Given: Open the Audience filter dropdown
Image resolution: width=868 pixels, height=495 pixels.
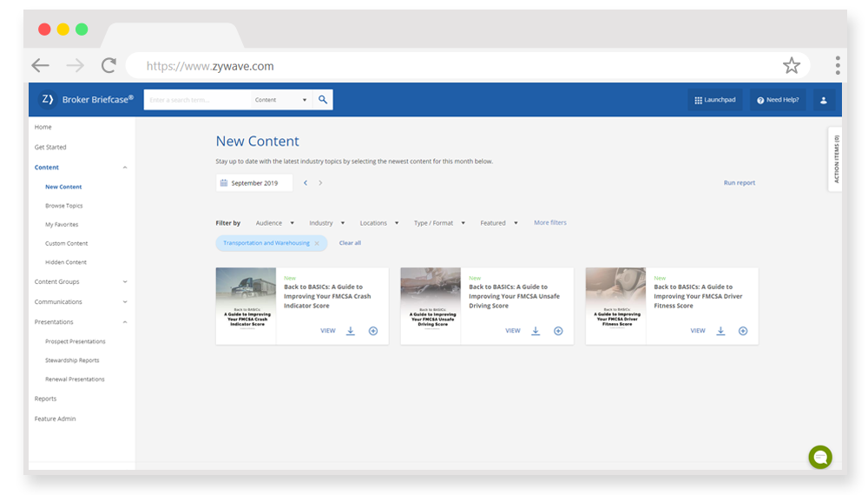Looking at the screenshot, I should click(274, 223).
